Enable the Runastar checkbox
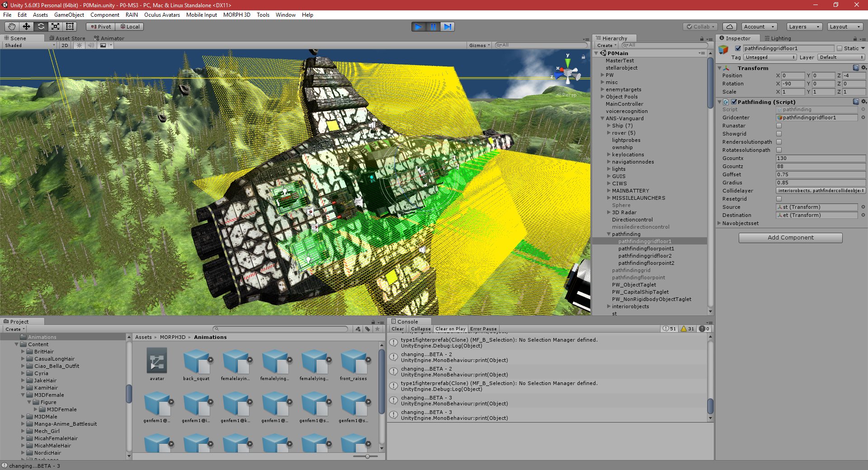This screenshot has width=868, height=470. tap(779, 126)
